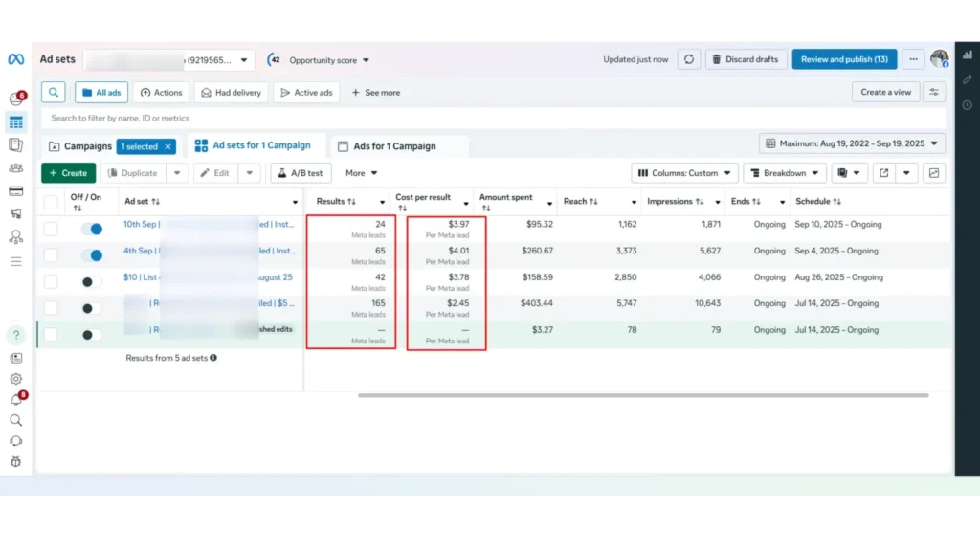Click the search filter by name field
This screenshot has height=551, width=980.
494,118
